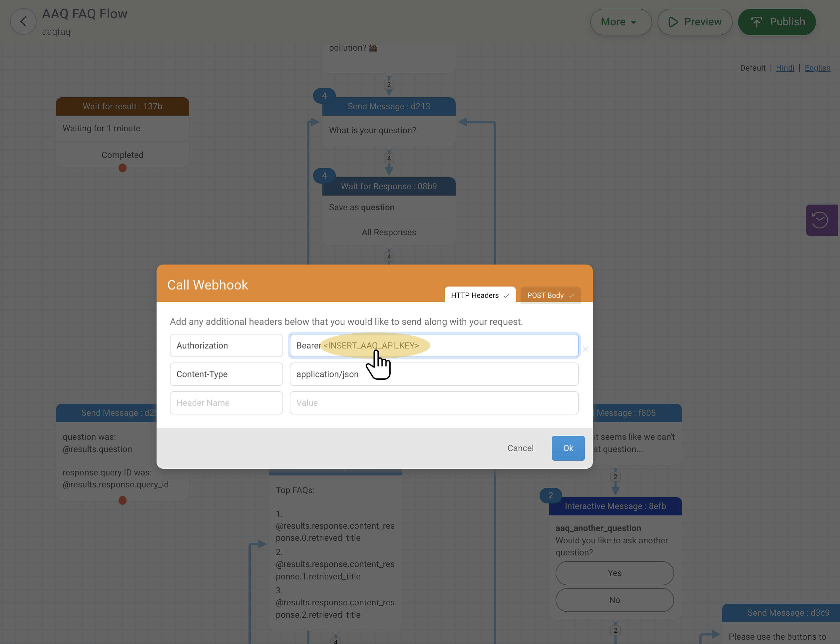Click the red dot under response query ID node

click(123, 500)
